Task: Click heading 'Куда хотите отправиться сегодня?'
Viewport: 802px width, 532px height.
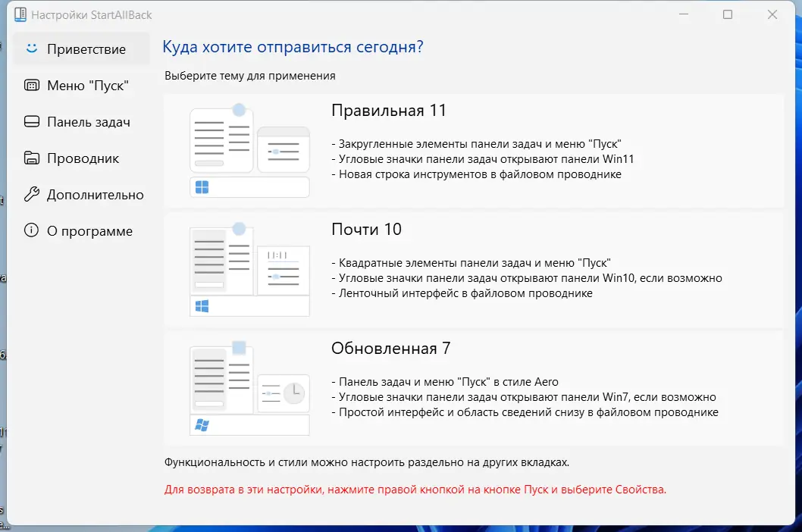Action: point(293,47)
